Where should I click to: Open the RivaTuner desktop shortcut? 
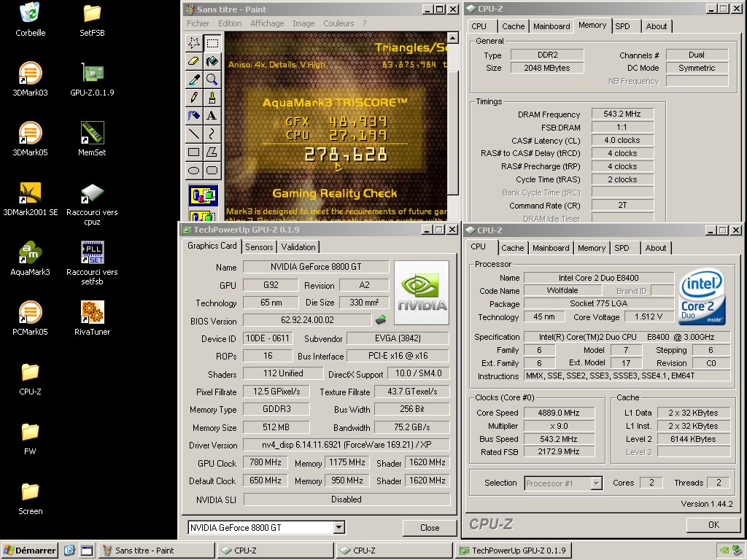(x=92, y=319)
